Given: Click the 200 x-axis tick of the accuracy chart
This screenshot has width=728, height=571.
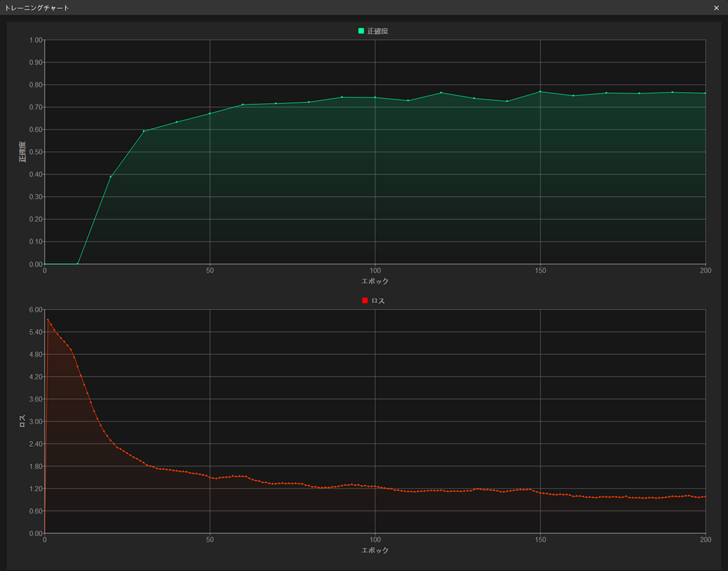Looking at the screenshot, I should [x=705, y=271].
